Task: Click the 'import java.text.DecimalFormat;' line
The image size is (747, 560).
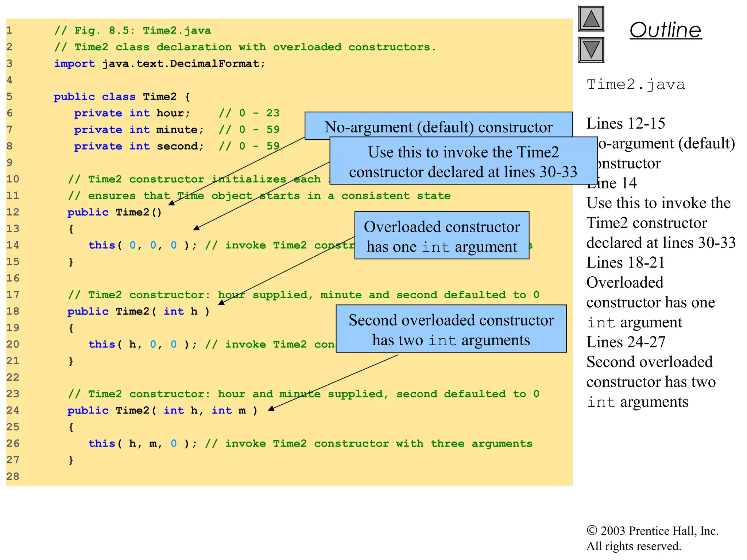Action: (x=160, y=64)
